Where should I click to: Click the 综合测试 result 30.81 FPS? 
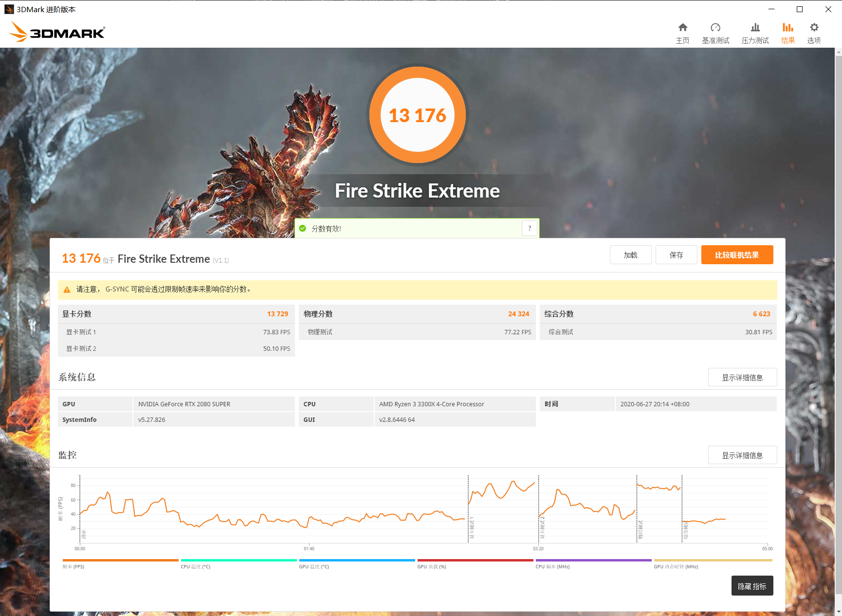(x=758, y=332)
